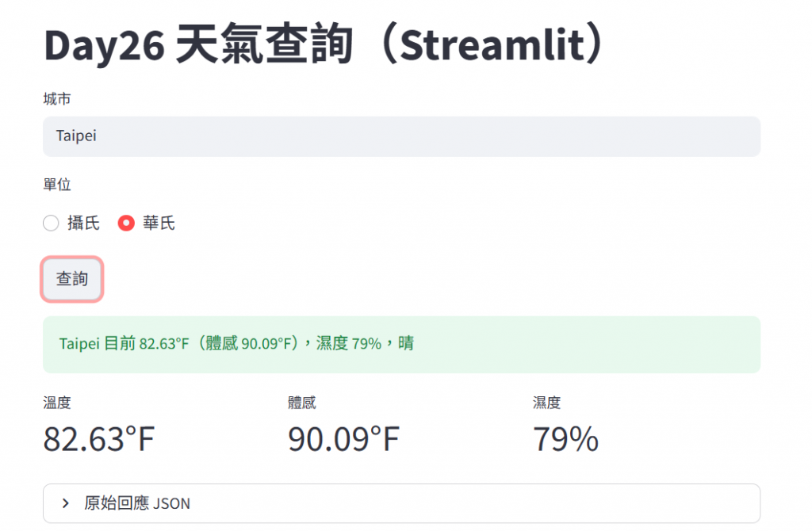Click the 晴 weather condition text in green banner

pos(406,343)
